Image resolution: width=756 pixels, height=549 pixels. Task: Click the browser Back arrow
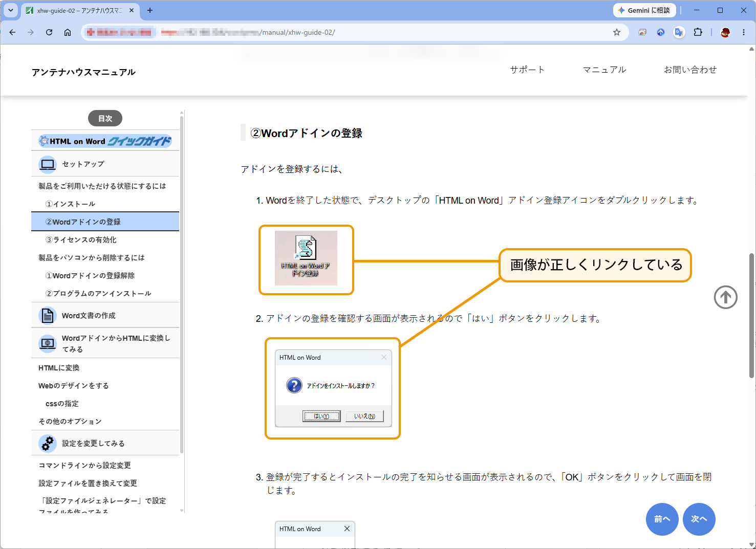point(13,32)
